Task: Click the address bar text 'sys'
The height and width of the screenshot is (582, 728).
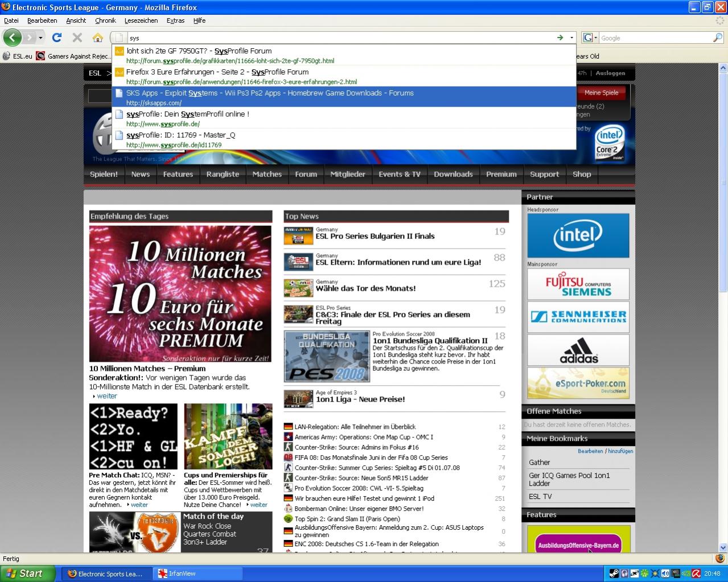Action: coord(134,38)
